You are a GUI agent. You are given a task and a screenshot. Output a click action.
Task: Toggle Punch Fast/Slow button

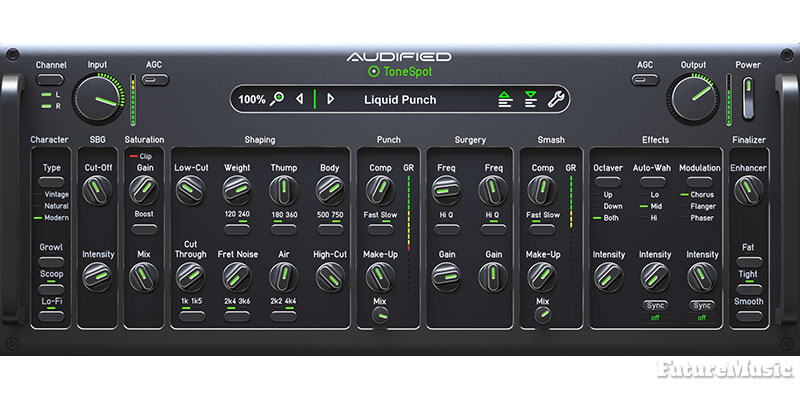[x=381, y=229]
